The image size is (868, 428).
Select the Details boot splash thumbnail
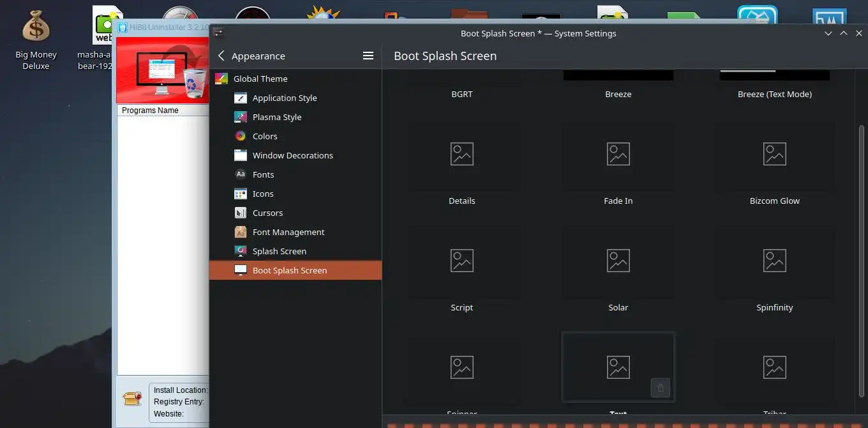[x=462, y=154]
